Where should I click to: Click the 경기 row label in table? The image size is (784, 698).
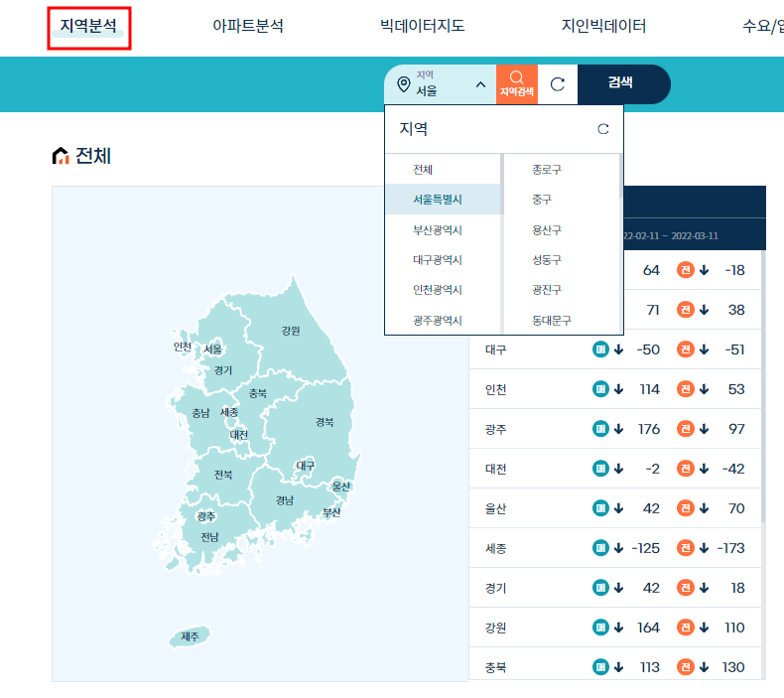tap(496, 588)
